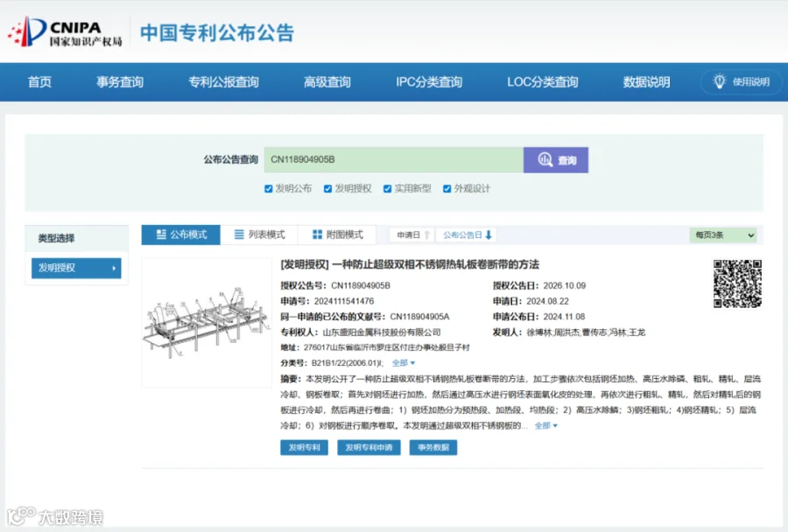Click the 附图模式 grid icon
The image size is (788, 532).
317,234
